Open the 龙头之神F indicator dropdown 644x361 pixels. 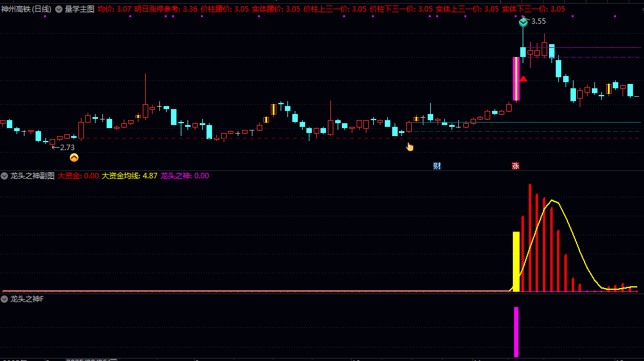click(4, 299)
